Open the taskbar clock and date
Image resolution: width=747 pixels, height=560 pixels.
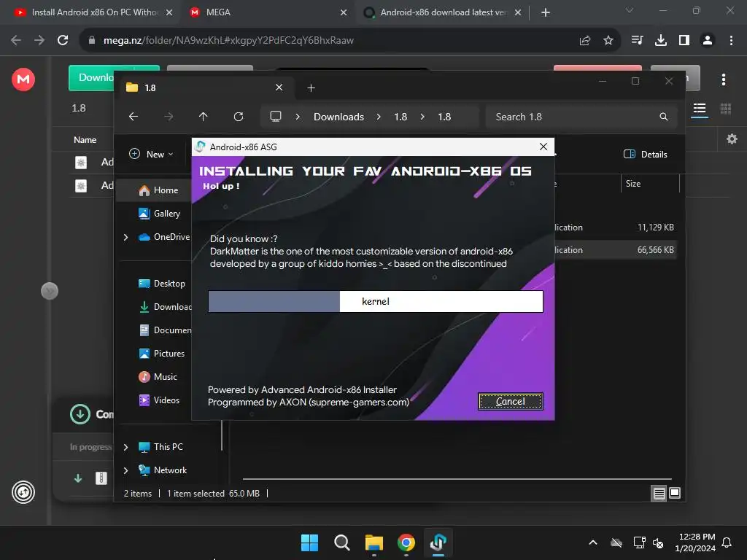[x=695, y=542]
